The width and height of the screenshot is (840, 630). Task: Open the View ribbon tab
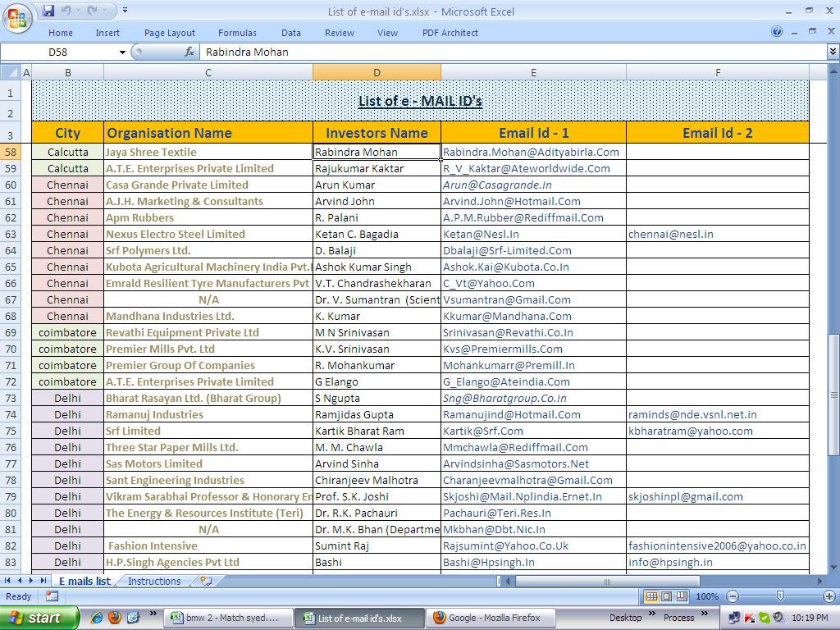[x=387, y=33]
